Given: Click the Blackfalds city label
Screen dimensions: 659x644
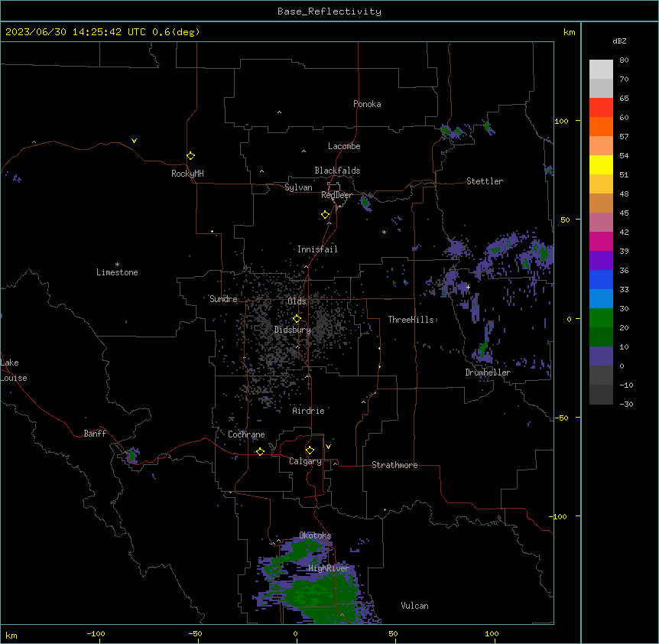Looking at the screenshot, I should point(337,171).
